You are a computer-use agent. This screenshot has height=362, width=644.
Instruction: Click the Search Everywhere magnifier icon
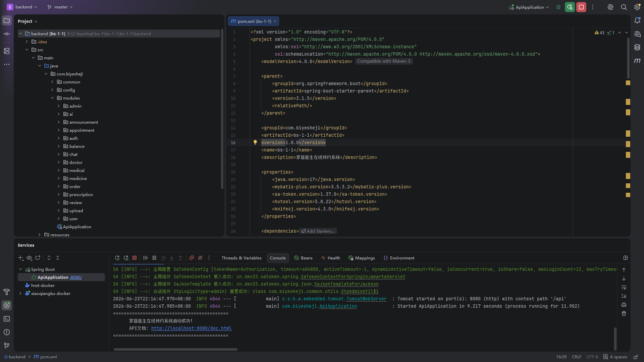624,7
